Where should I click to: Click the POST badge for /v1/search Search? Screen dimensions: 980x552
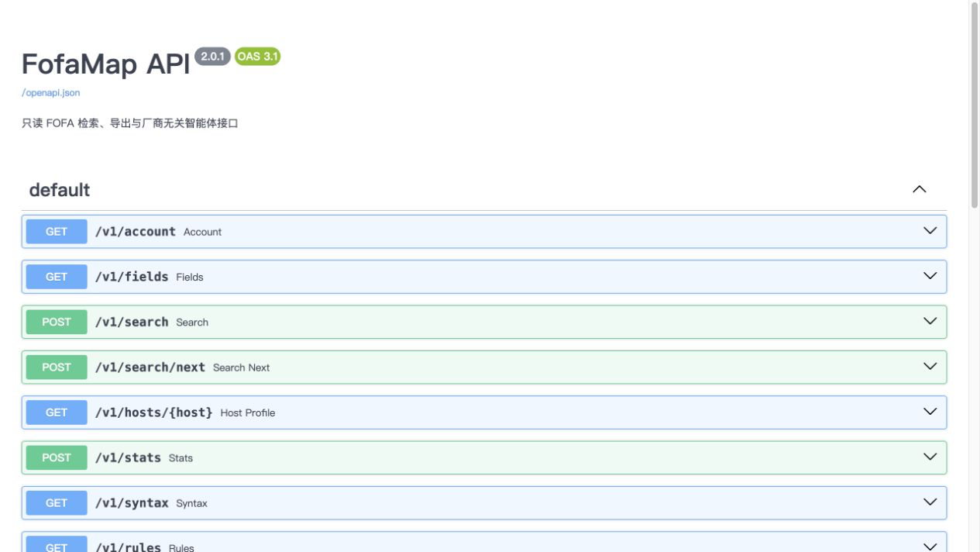57,322
